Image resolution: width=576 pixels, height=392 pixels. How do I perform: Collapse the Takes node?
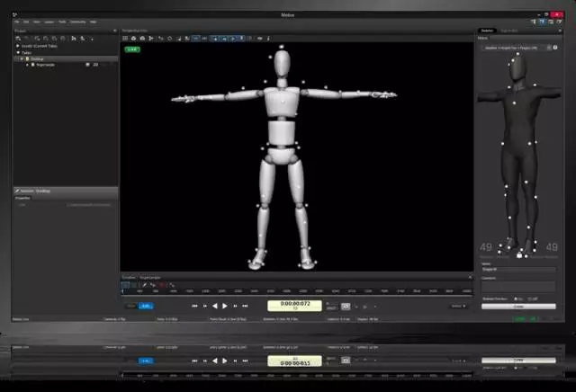click(x=17, y=52)
